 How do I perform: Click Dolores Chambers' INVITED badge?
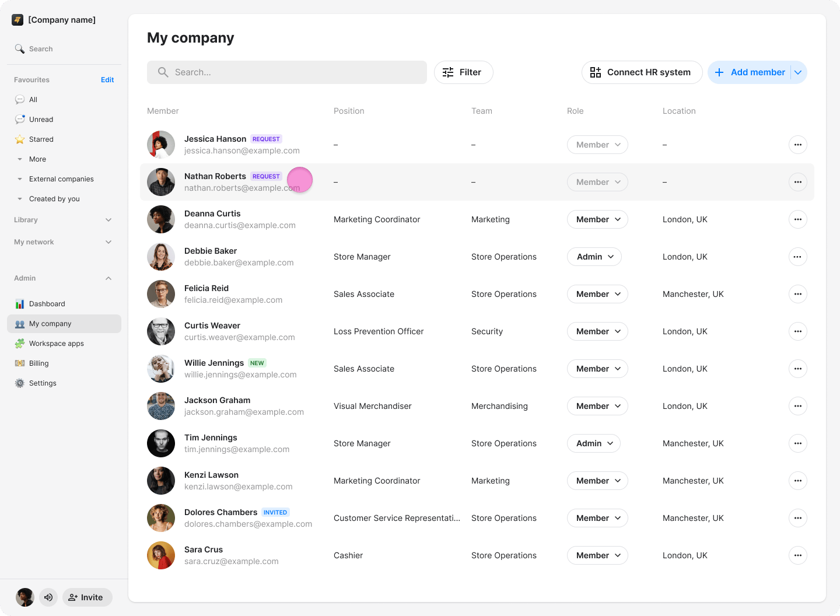[275, 512]
